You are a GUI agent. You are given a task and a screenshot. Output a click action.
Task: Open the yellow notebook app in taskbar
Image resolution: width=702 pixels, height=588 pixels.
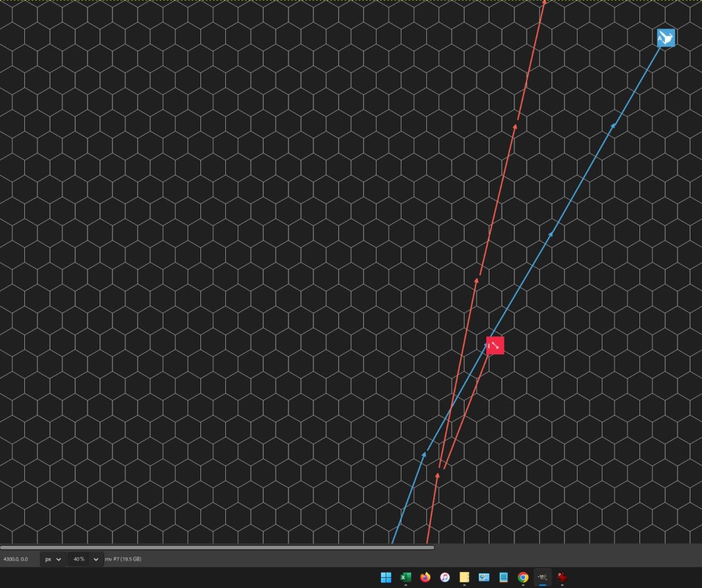[465, 577]
